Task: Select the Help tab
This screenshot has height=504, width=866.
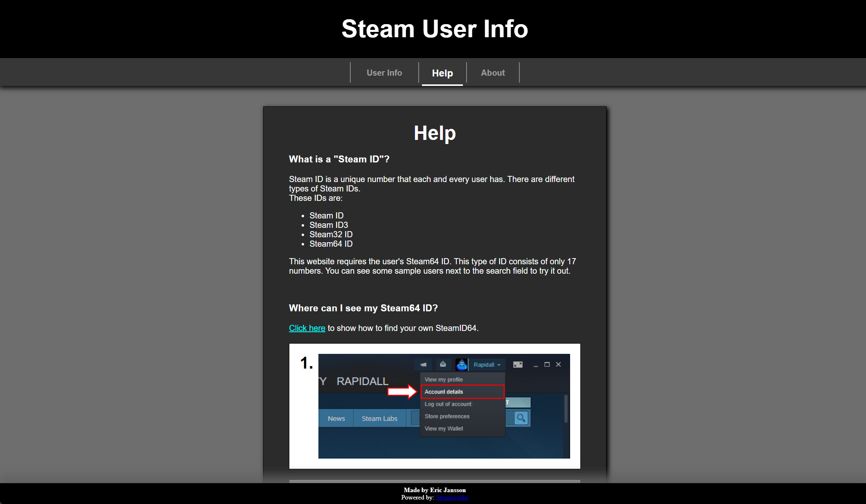Action: (442, 73)
